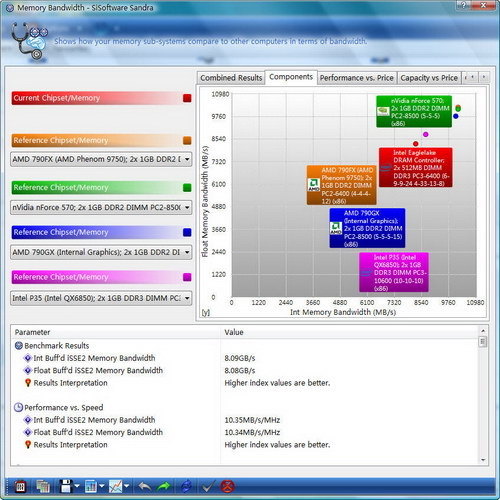Switch to the Combined Results tab

click(231, 78)
